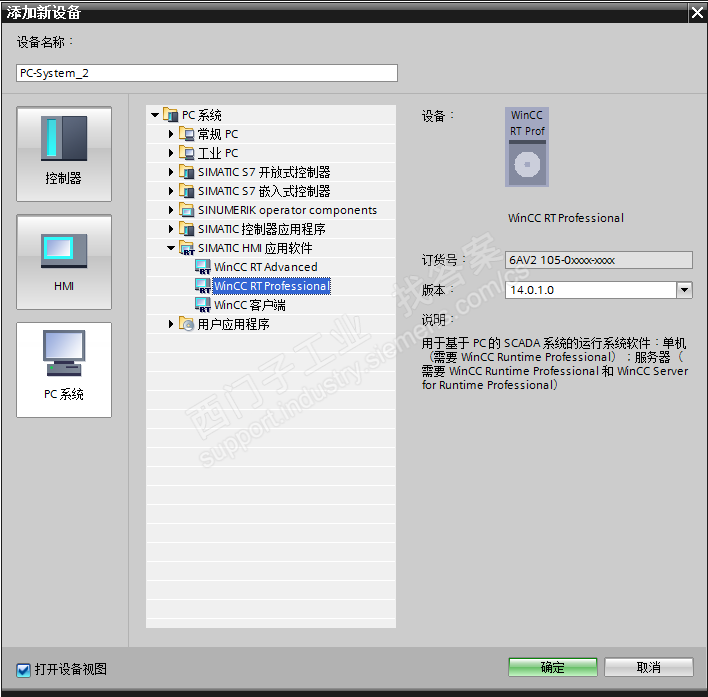The image size is (708, 697).
Task: Click the 设备名称 input field PC-System_2
Action: [x=207, y=73]
